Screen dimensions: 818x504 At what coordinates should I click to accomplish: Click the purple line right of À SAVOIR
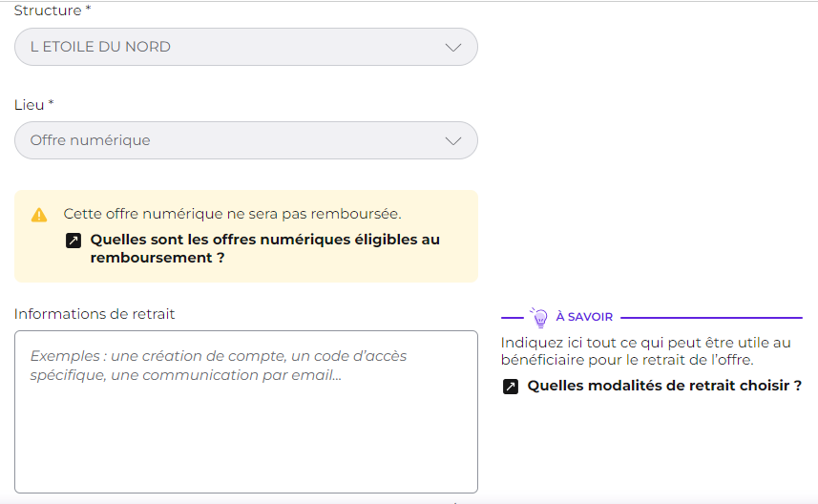pos(712,317)
